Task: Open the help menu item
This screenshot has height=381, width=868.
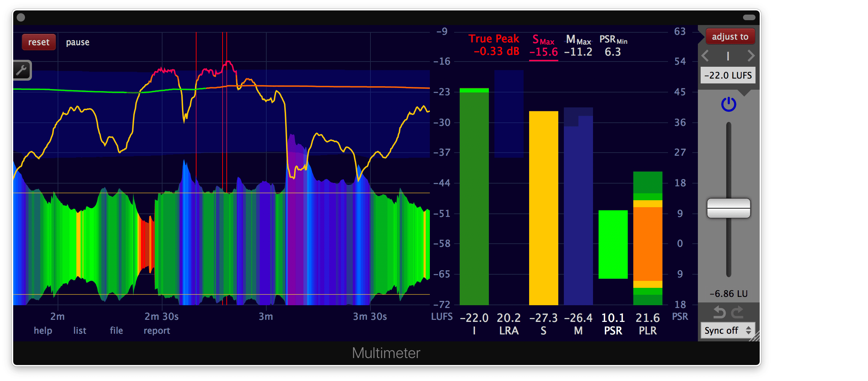Action: click(x=43, y=331)
